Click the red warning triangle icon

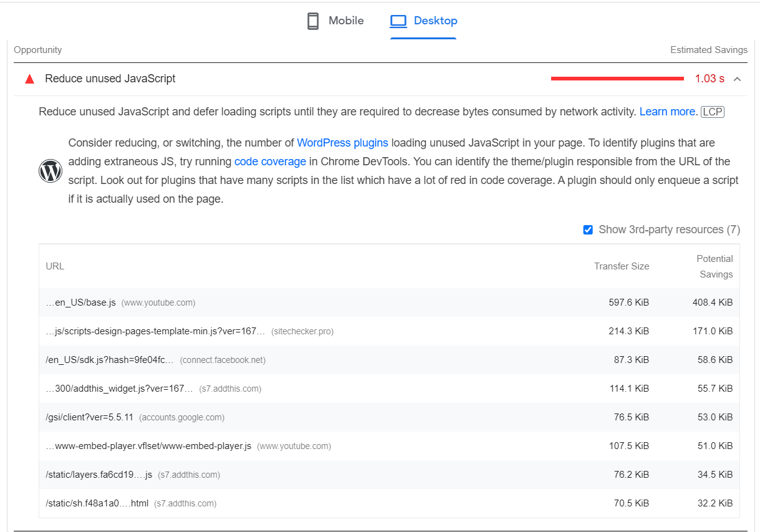pos(29,79)
